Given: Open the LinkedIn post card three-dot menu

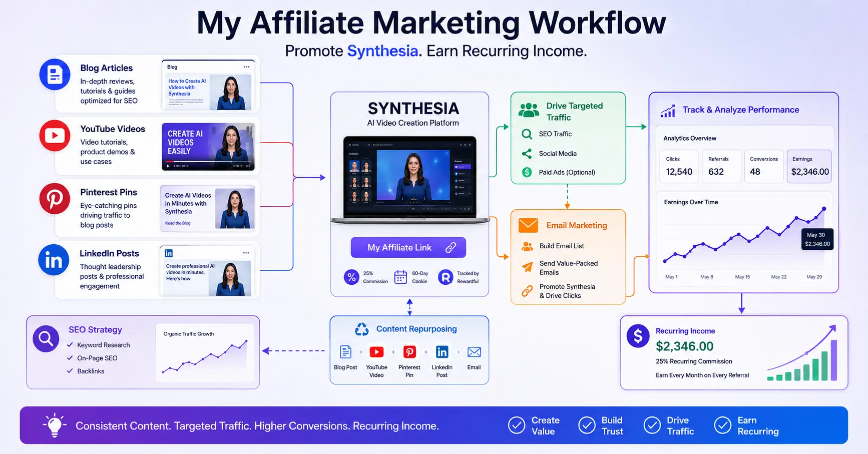Looking at the screenshot, I should tap(246, 253).
